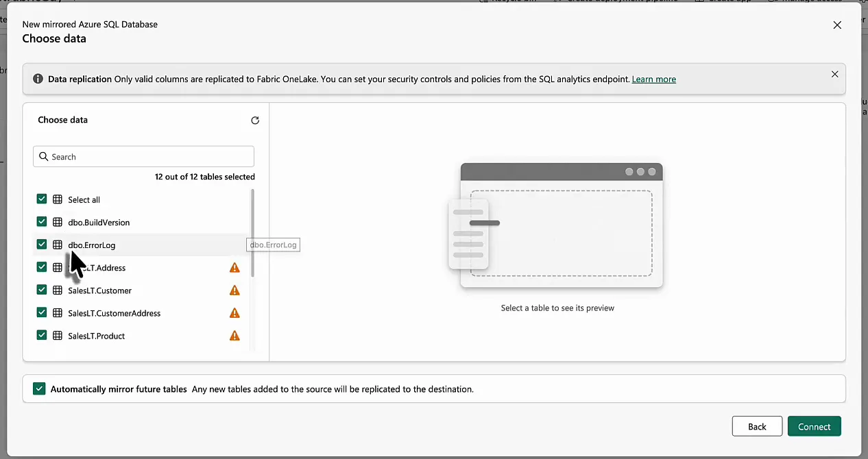The height and width of the screenshot is (459, 868).
Task: Uncheck the dbo.ErrorLog table
Action: [42, 244]
